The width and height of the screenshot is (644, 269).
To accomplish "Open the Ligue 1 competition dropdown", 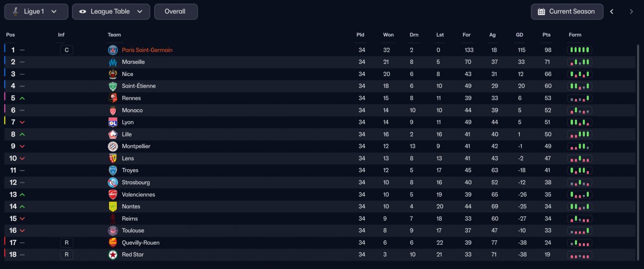I will click(x=36, y=12).
